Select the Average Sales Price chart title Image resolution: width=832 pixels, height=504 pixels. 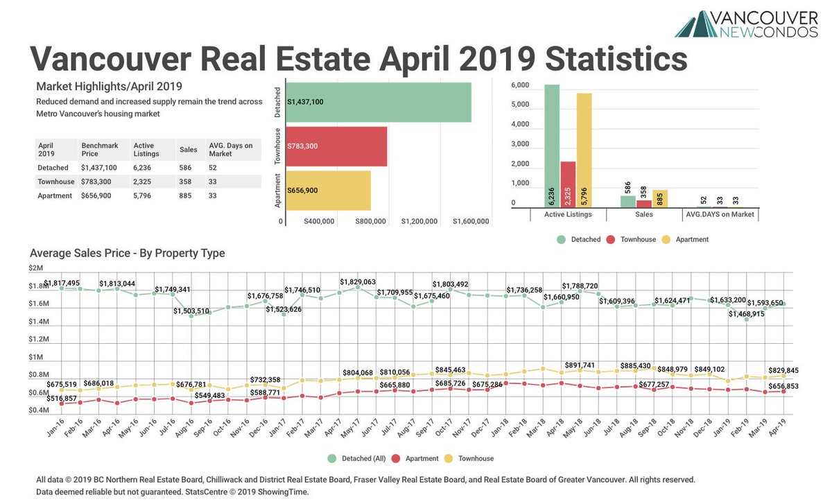coord(127,253)
